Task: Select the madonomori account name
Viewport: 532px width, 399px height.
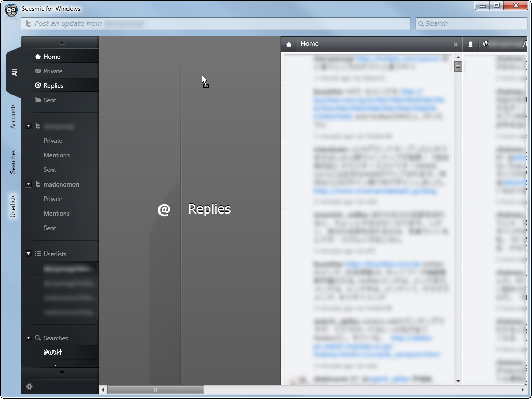Action: coord(61,184)
